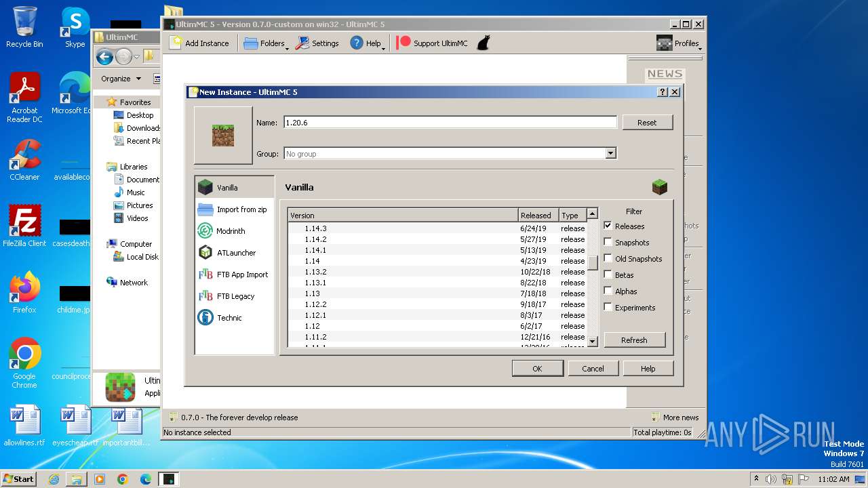
Task: Open the Help toolbar dropdown
Action: [367, 43]
